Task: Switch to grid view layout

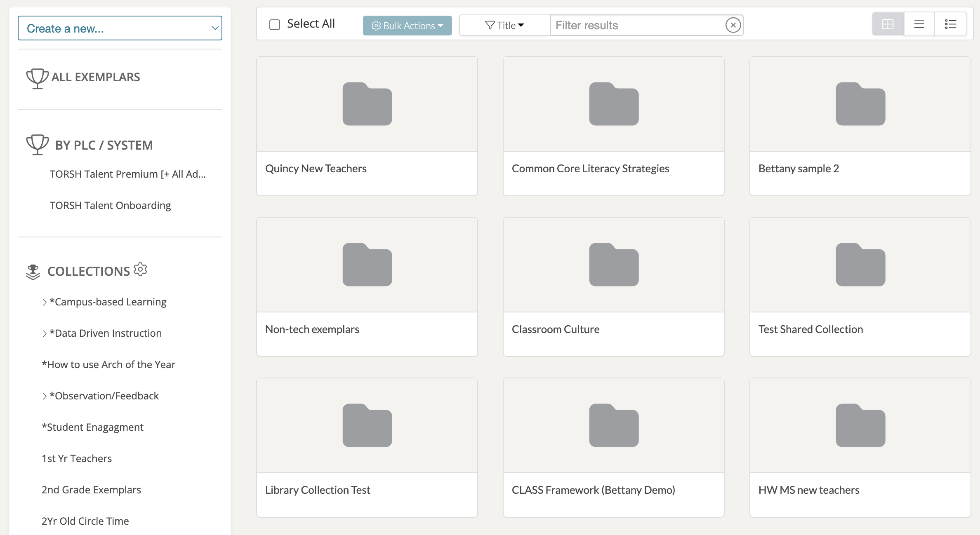Action: [x=888, y=24]
